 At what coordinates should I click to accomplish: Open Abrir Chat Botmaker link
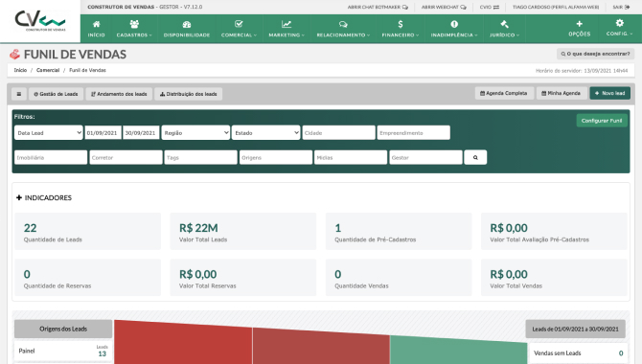[x=378, y=7]
